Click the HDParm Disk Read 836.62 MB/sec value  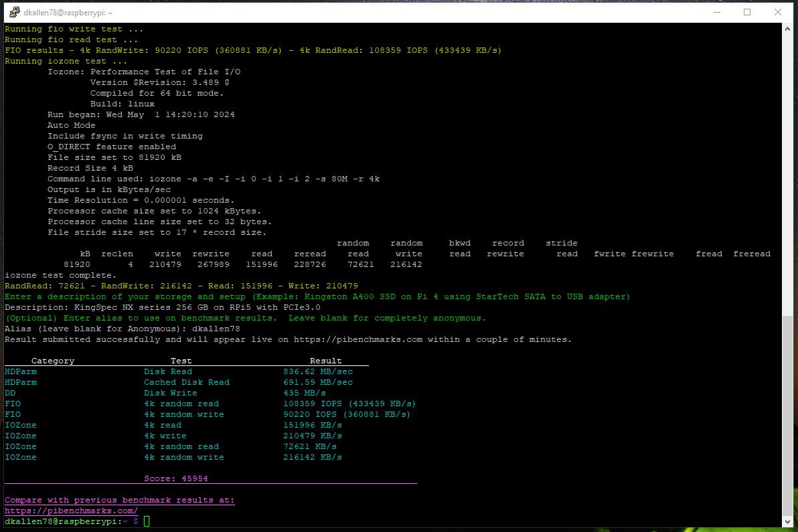click(x=318, y=371)
